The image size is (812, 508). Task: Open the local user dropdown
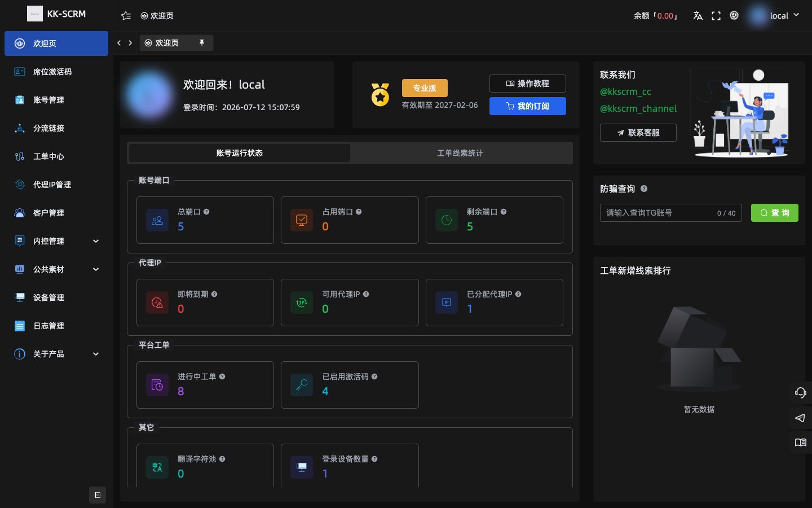(x=774, y=16)
